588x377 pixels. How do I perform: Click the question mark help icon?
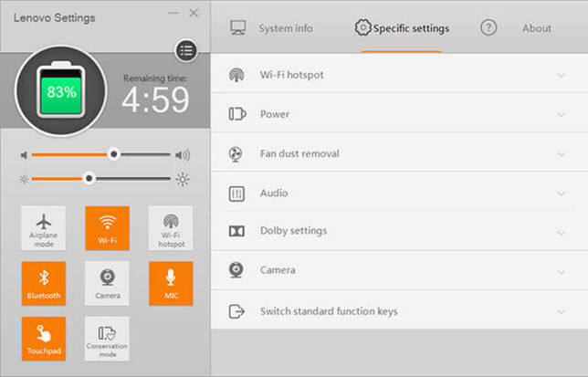click(x=488, y=27)
